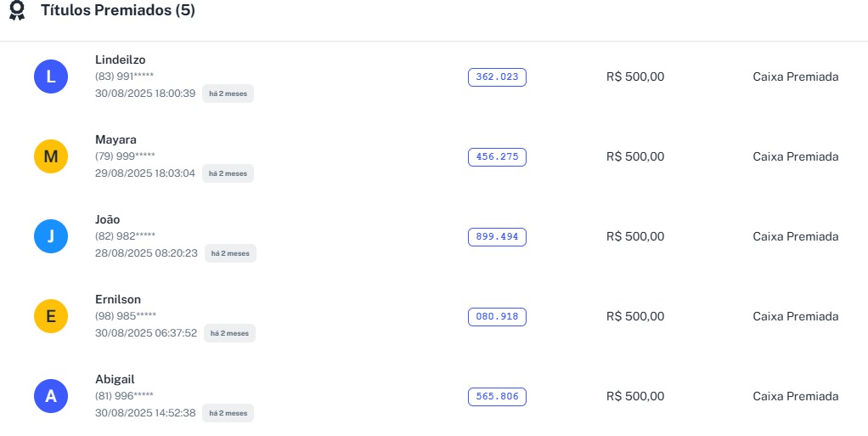This screenshot has width=868, height=436.
Task: Select ticket number badge 080.918
Action: pos(497,317)
